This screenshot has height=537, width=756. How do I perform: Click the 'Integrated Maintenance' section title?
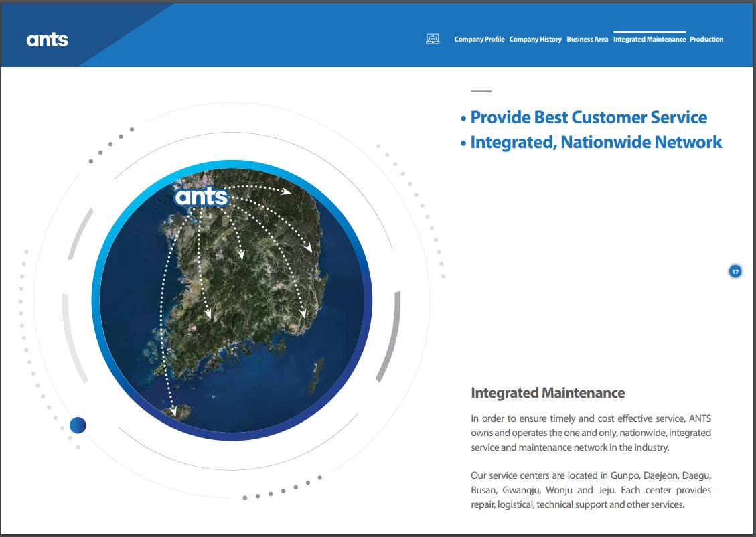tap(548, 393)
